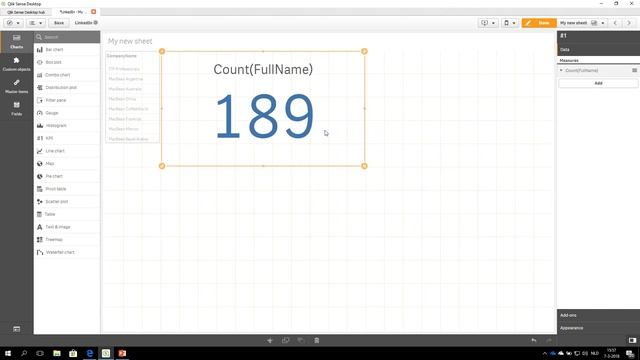The image size is (640, 360).
Task: Click the My new sheet title
Action: click(130, 41)
